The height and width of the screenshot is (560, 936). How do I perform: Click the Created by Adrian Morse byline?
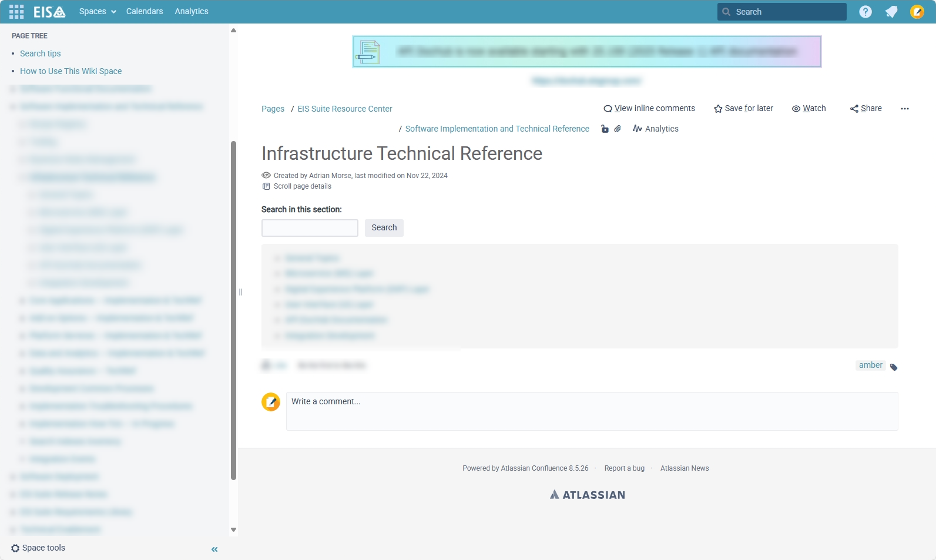point(361,176)
